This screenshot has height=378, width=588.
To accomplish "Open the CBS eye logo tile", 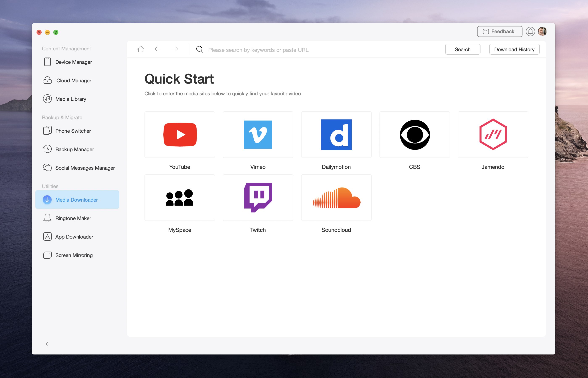I will click(x=415, y=135).
